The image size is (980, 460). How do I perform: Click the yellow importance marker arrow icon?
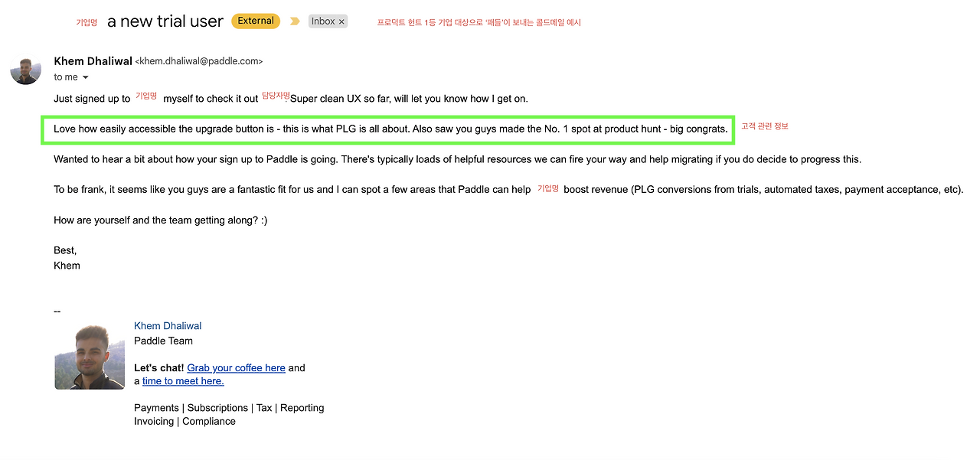coord(295,21)
